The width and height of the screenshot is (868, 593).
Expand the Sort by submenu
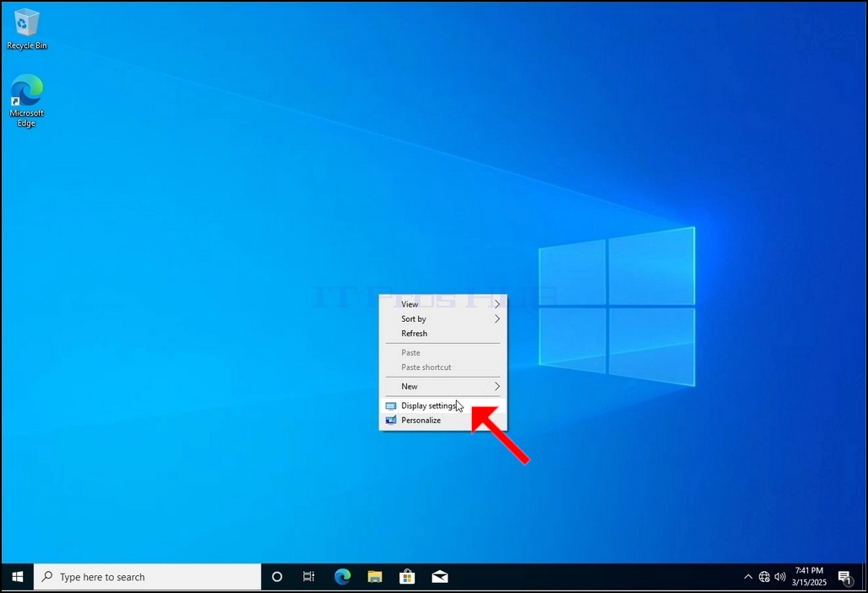point(442,319)
